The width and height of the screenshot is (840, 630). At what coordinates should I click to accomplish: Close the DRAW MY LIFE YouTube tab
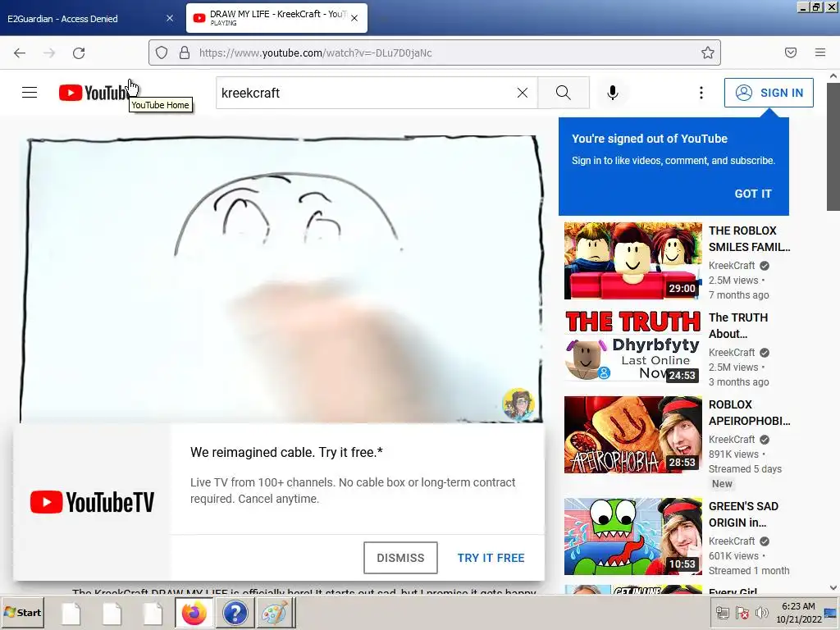pos(354,18)
